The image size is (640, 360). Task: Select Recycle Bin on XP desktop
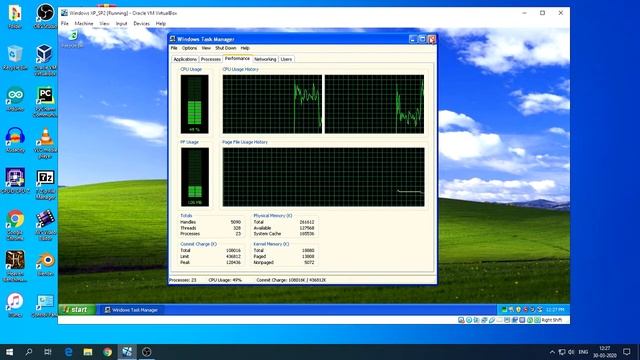73,39
